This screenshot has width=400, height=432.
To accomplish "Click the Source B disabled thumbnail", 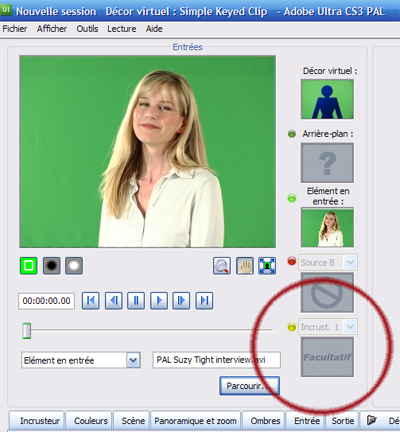I will [x=327, y=292].
